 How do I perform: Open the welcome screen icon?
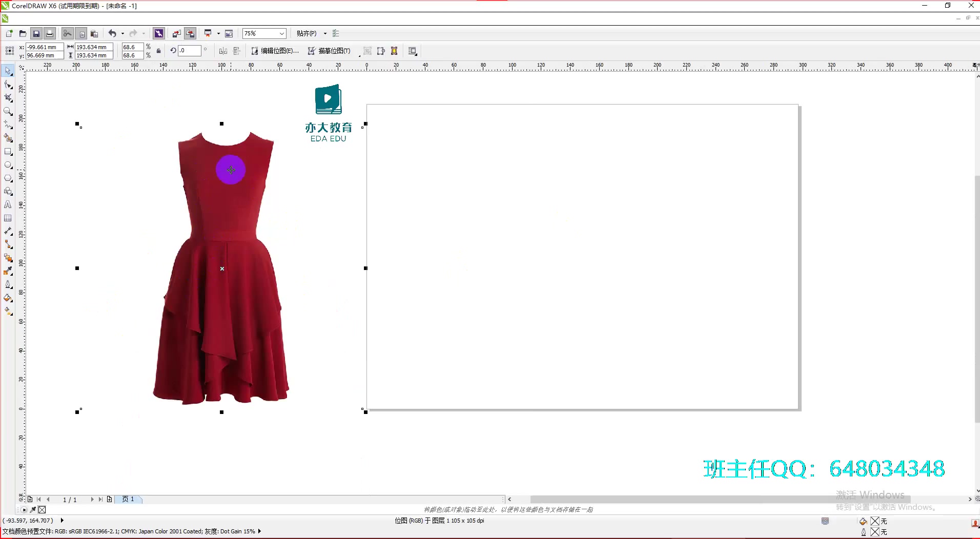pyautogui.click(x=229, y=33)
